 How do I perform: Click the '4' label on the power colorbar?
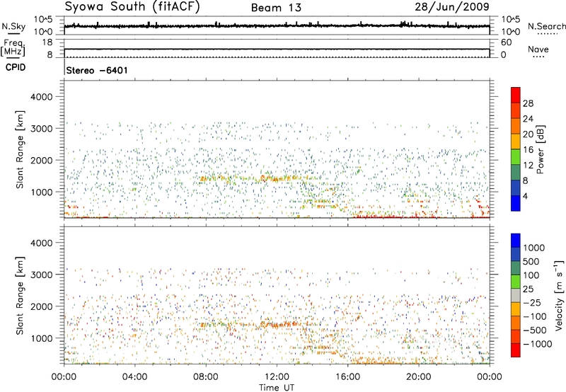[525, 196]
